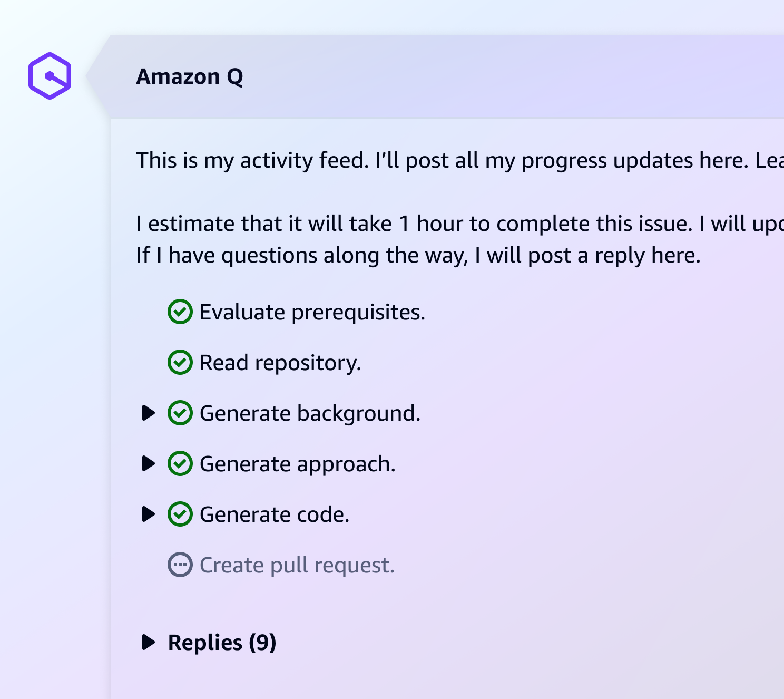
Task: Expand the Generate approach step
Action: click(x=149, y=463)
